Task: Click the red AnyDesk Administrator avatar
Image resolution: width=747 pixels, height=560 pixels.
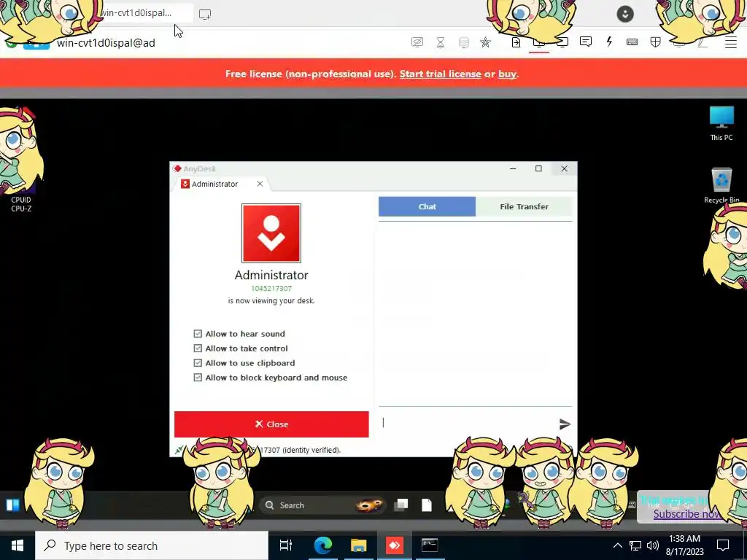Action: [271, 233]
